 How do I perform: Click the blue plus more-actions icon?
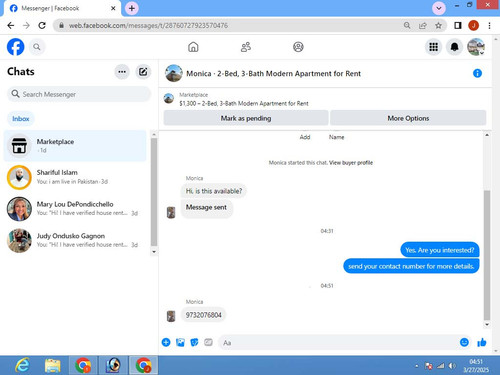click(x=166, y=342)
